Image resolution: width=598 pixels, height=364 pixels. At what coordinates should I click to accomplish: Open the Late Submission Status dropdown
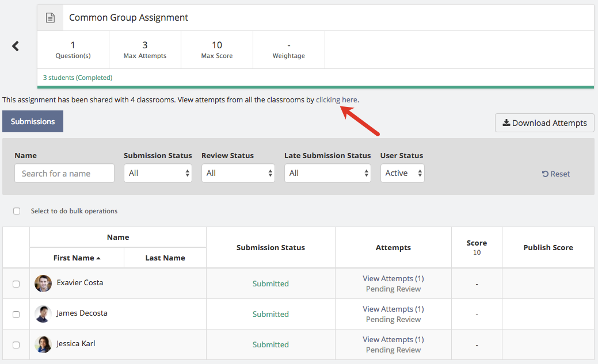[327, 173]
